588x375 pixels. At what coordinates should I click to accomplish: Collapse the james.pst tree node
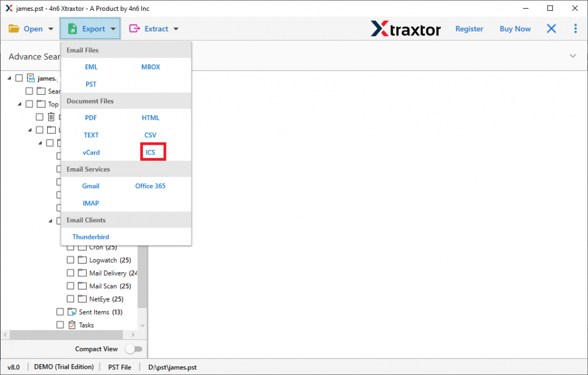click(x=9, y=78)
